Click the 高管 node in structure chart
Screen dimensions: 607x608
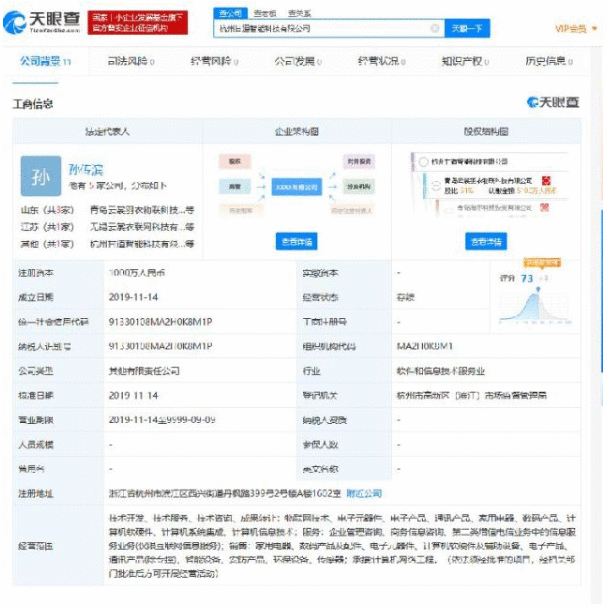click(x=235, y=187)
